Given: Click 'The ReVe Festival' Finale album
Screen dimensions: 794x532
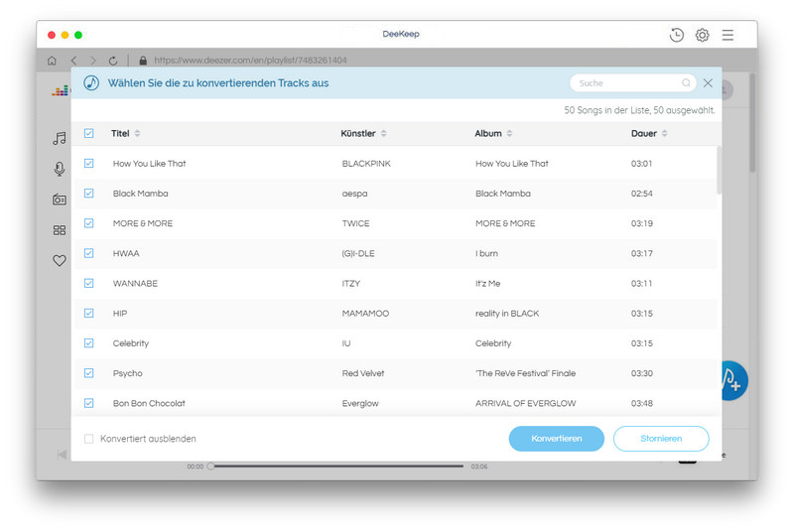Looking at the screenshot, I should click(x=525, y=373).
